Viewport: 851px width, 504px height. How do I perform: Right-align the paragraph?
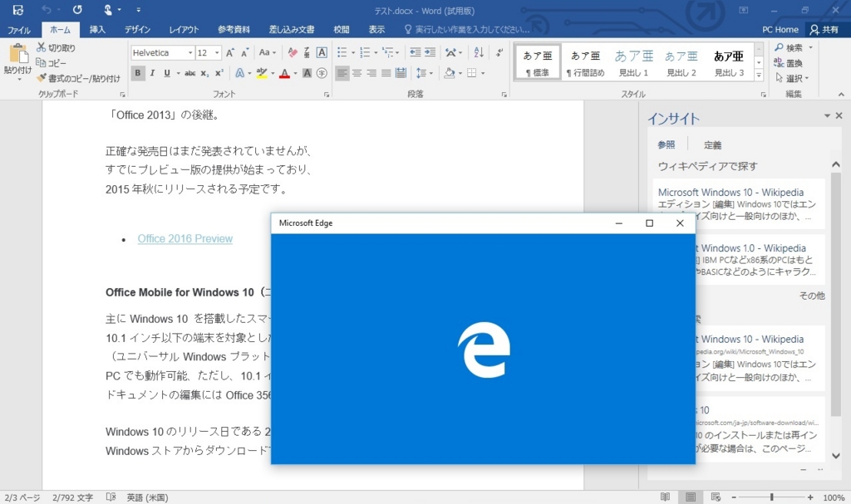tap(371, 73)
